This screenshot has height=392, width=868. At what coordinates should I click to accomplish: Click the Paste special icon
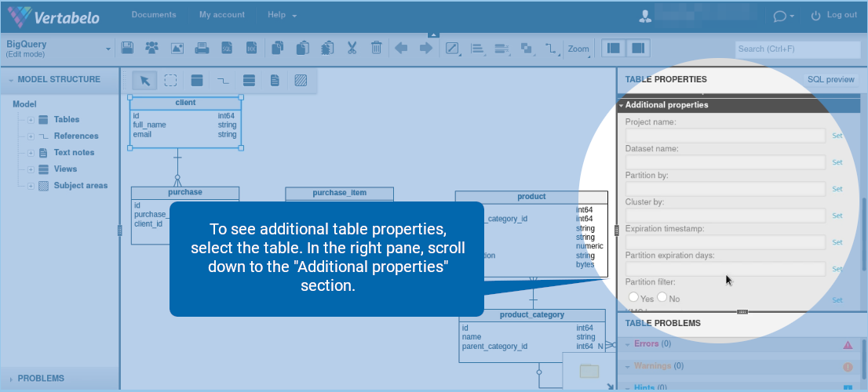click(x=327, y=48)
